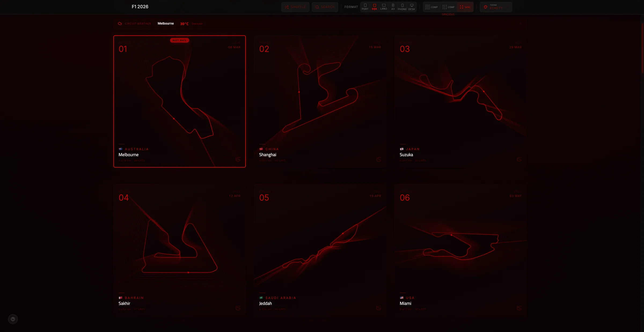Click the logo icon on Shanghai card
This screenshot has width=644, height=332.
pos(379,159)
